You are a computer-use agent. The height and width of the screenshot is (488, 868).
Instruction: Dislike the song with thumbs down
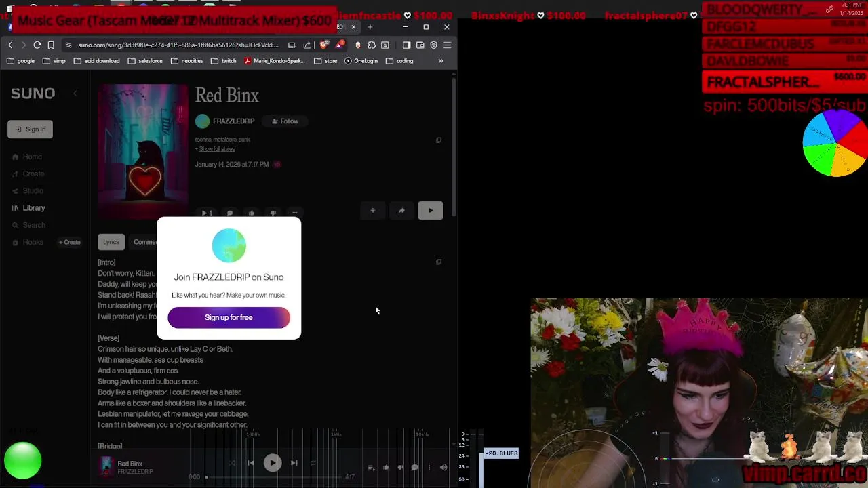click(273, 213)
